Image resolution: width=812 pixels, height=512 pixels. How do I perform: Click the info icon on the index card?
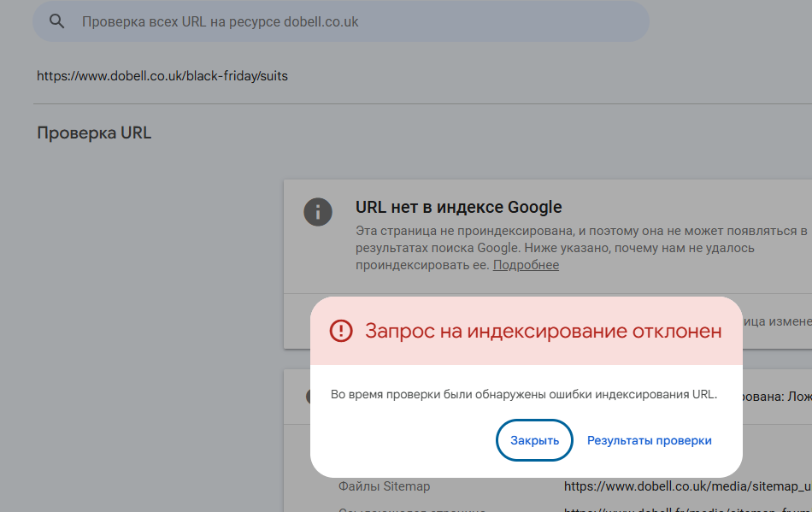click(318, 211)
